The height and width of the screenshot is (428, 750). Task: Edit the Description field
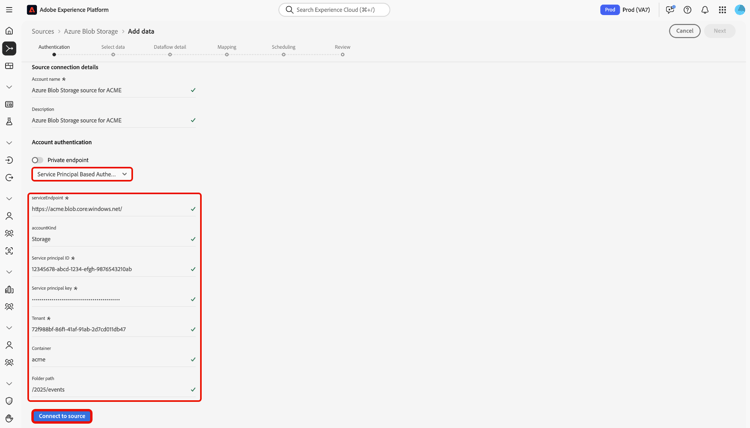113,120
